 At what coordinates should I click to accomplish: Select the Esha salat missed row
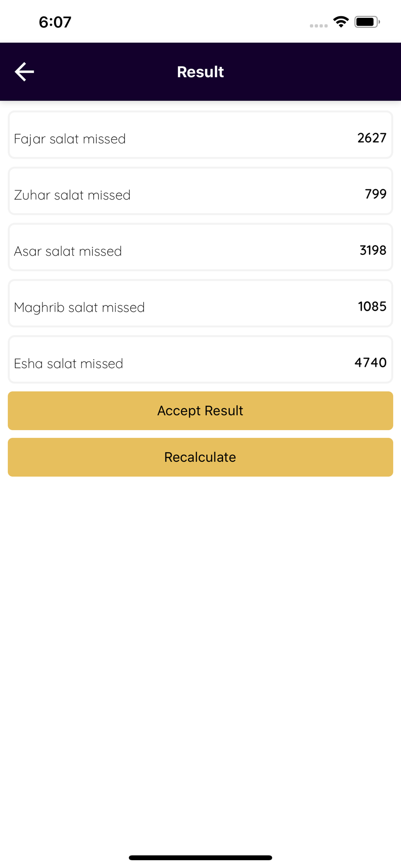(x=200, y=359)
